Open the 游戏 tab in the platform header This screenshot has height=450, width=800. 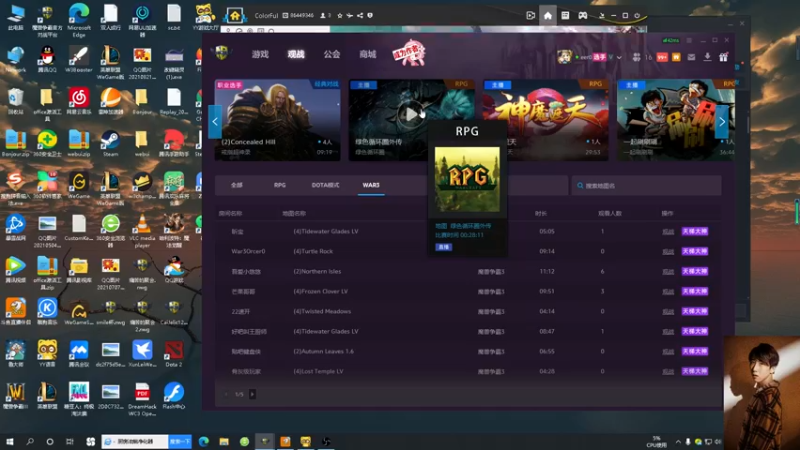[260, 54]
